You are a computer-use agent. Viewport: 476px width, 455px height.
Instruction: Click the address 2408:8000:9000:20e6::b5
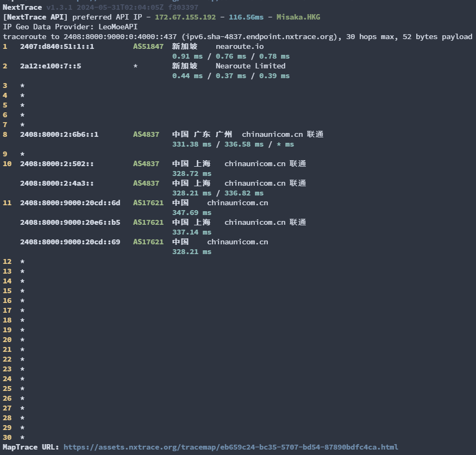(x=70, y=223)
